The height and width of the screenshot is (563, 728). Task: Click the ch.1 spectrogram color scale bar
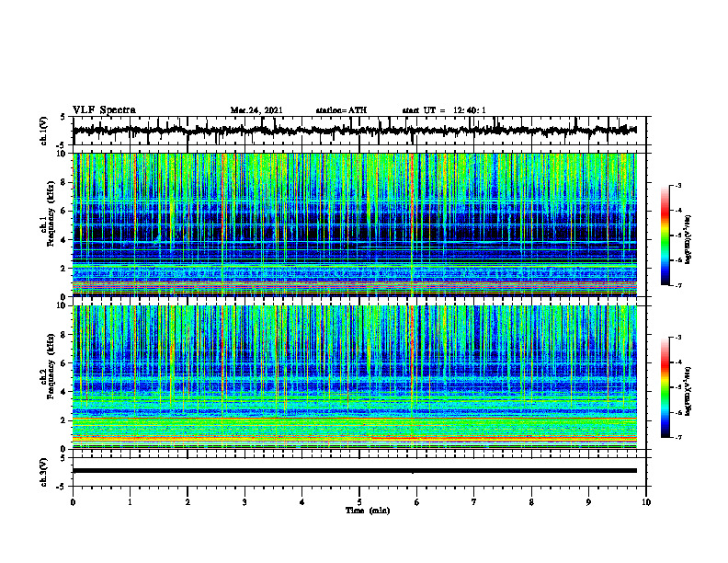pos(665,236)
